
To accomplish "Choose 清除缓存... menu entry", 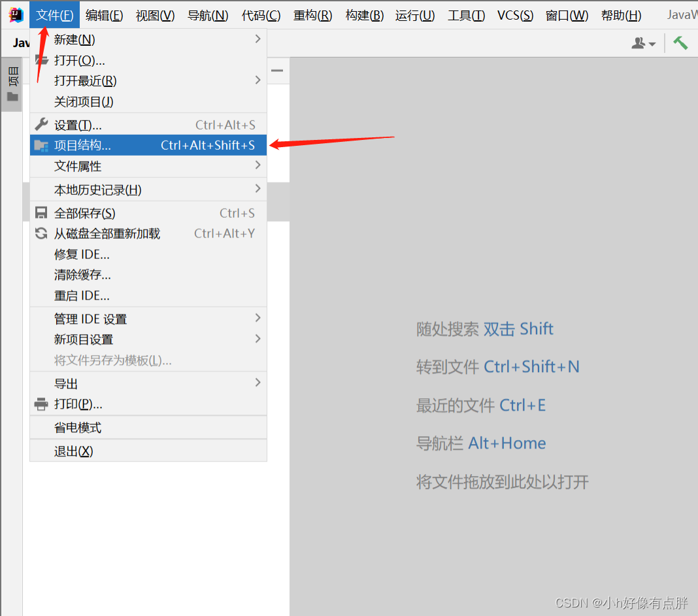I will (x=148, y=275).
